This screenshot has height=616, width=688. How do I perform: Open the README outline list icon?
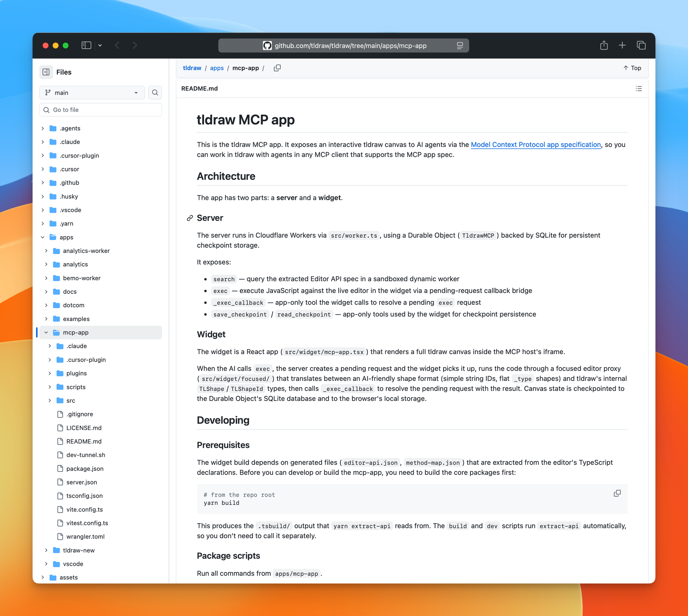[x=639, y=88]
